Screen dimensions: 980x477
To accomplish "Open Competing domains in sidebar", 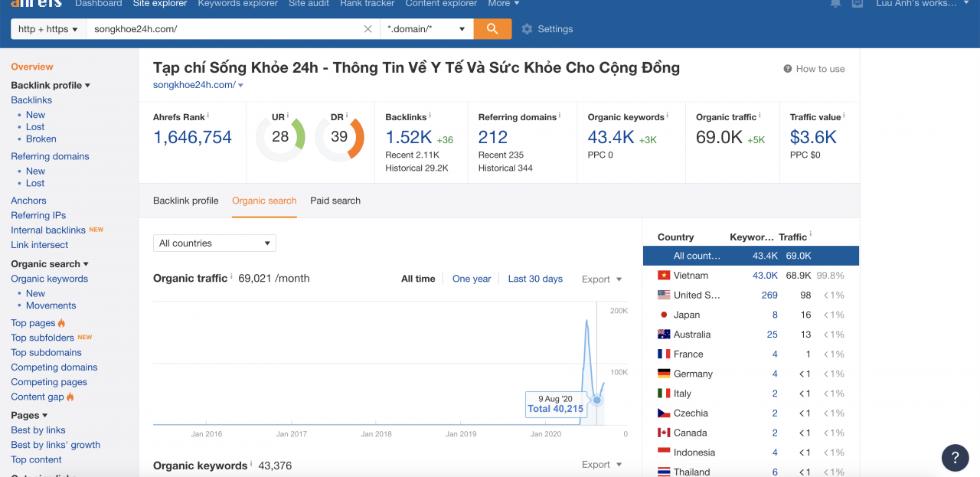I will 54,368.
